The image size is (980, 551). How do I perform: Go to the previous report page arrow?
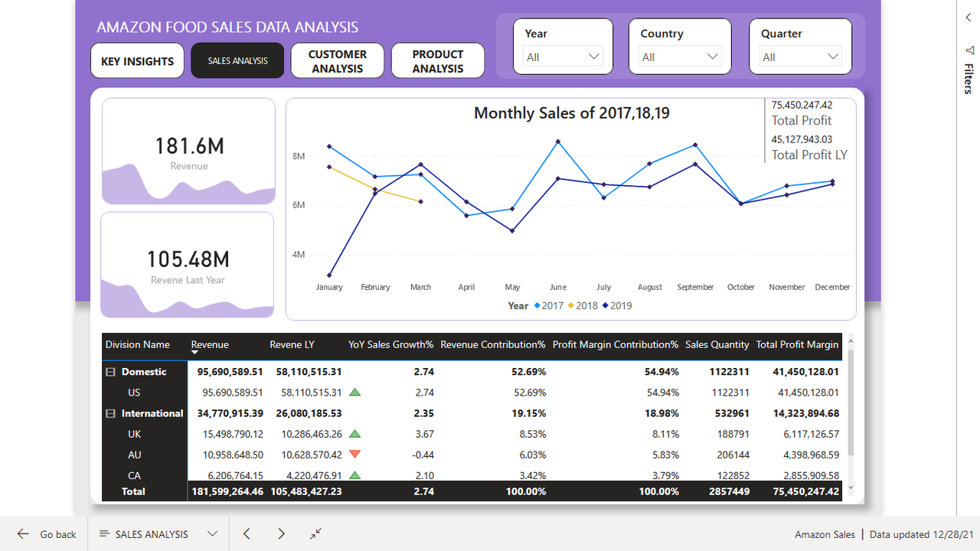(247, 533)
